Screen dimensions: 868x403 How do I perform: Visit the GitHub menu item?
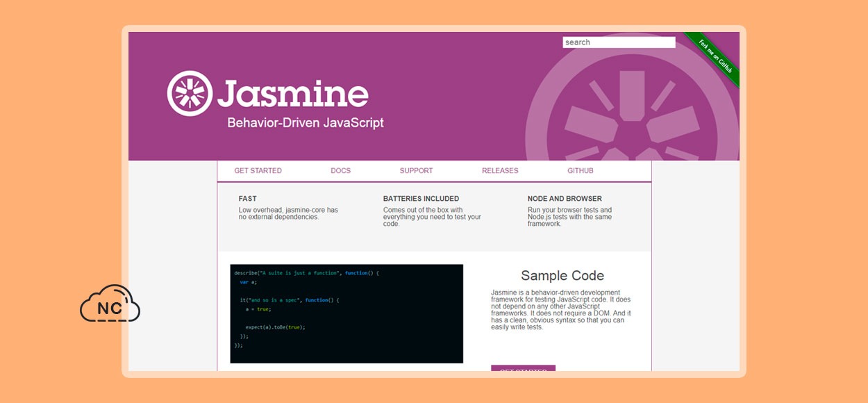pyautogui.click(x=581, y=170)
